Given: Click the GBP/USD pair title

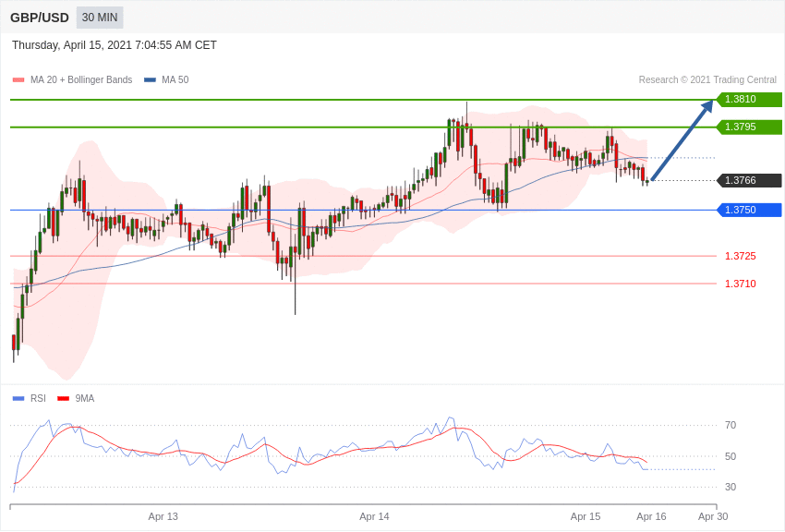Looking at the screenshot, I should coord(40,18).
